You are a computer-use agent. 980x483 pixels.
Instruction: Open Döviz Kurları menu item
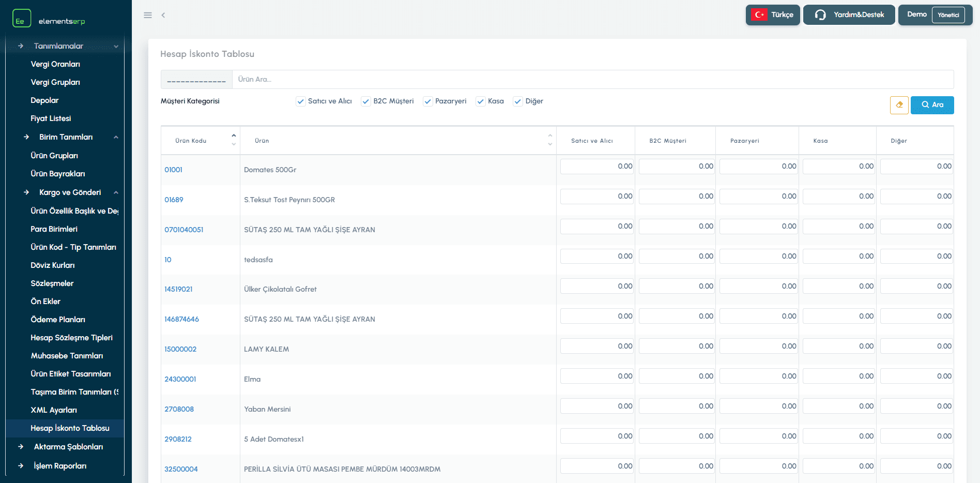tap(53, 265)
